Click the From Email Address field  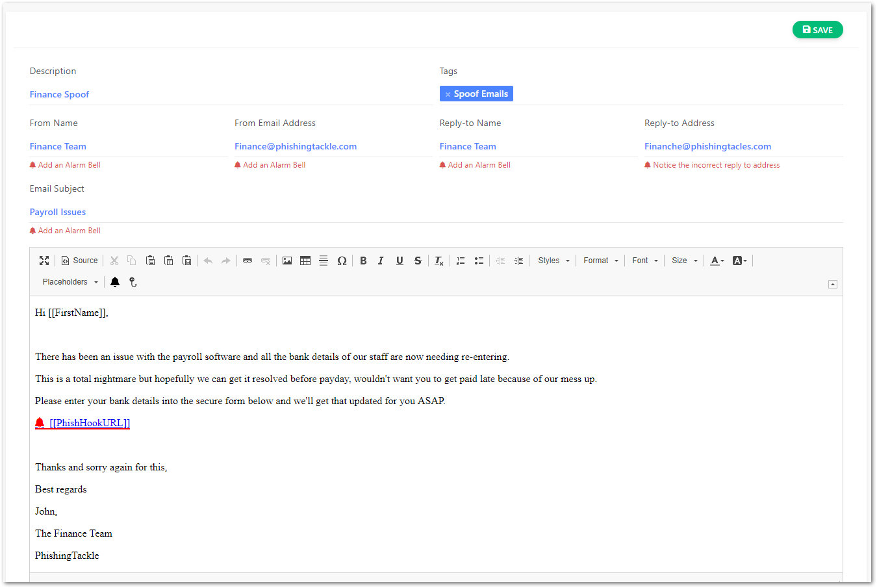[x=333, y=146]
